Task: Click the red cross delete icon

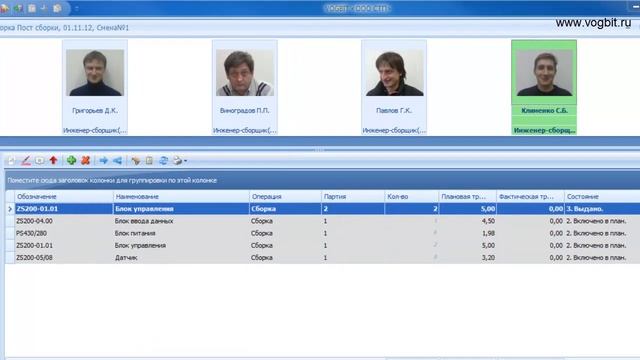Action: tap(85, 160)
